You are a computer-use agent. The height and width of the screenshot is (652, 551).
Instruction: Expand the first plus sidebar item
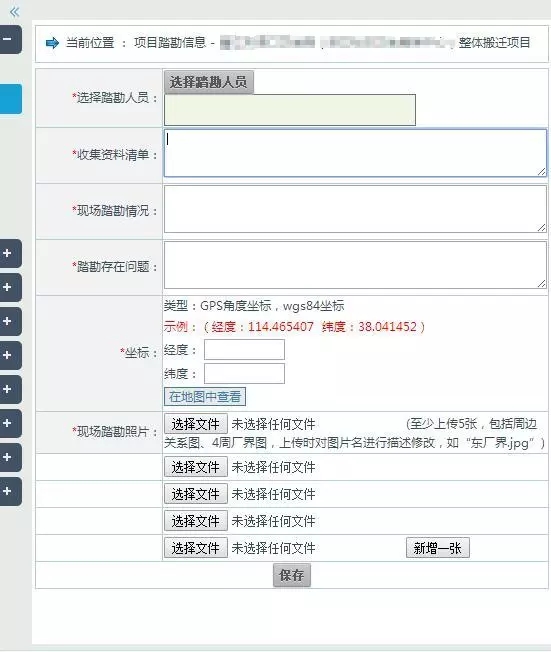(x=10, y=253)
